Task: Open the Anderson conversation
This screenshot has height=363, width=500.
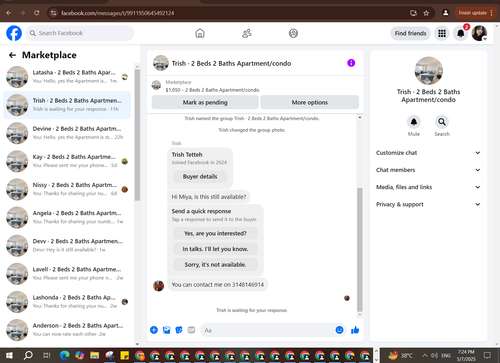Action: 67,330
